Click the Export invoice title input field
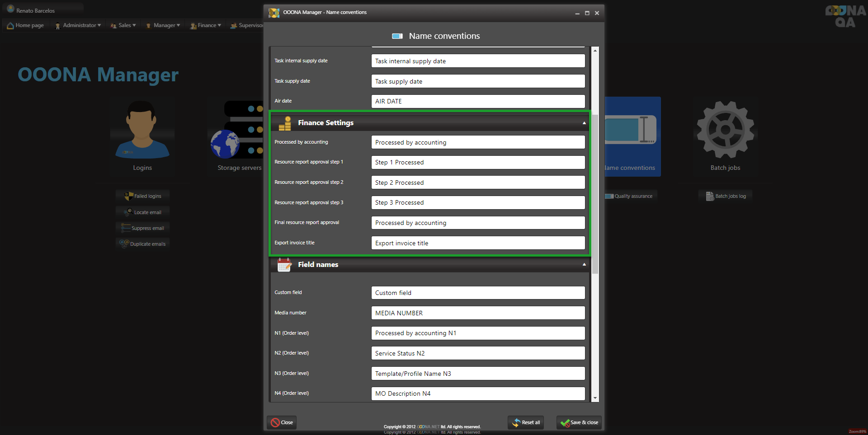 click(x=478, y=243)
